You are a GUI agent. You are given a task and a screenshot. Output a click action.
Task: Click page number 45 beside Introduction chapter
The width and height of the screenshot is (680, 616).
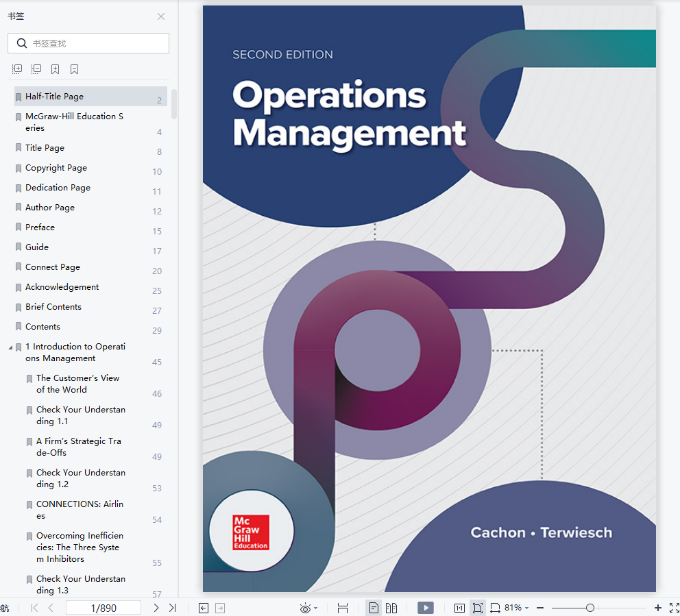(157, 362)
